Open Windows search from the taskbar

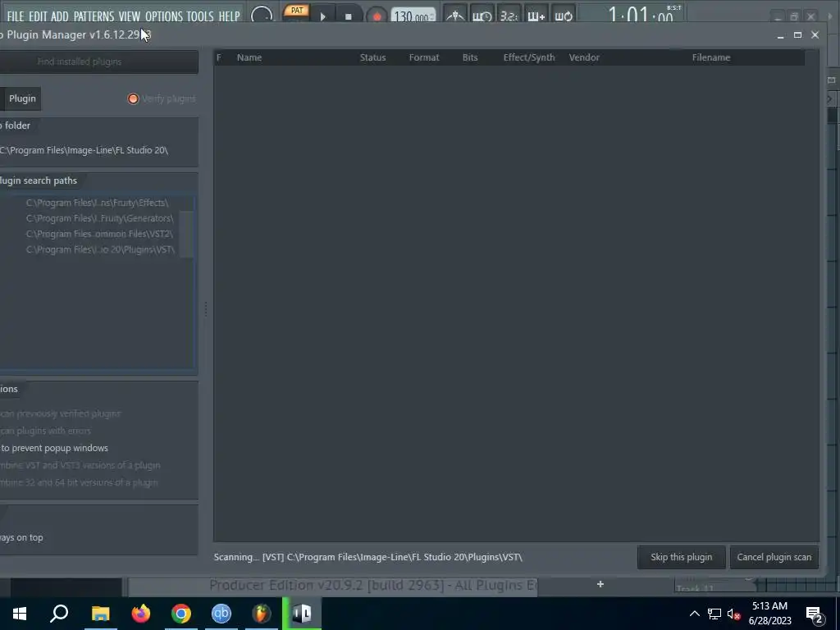(x=59, y=614)
